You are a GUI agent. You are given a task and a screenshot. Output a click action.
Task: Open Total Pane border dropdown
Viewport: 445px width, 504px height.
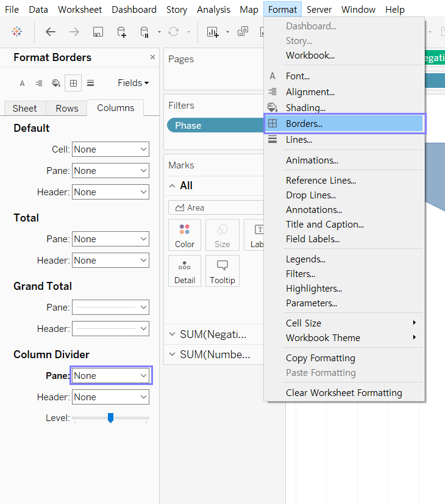[110, 239]
